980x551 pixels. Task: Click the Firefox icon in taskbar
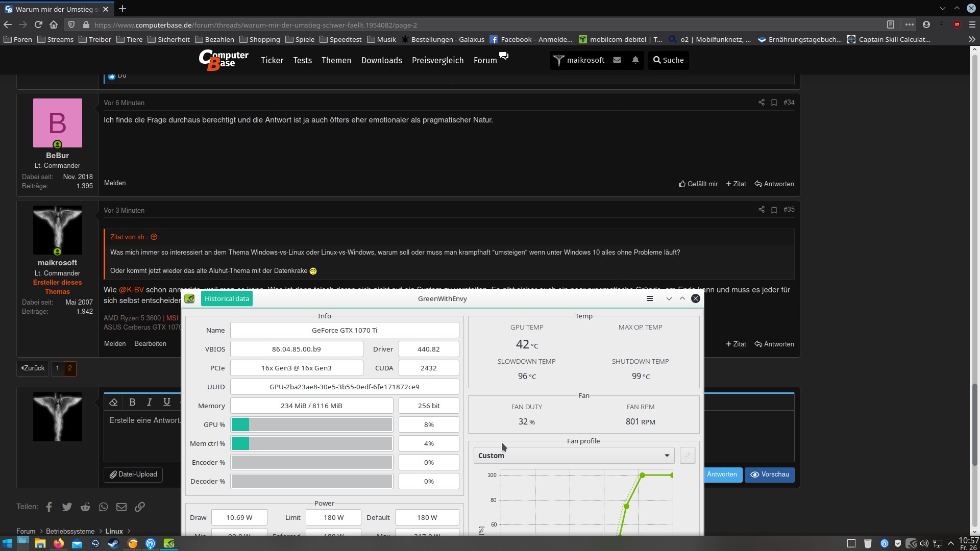pyautogui.click(x=59, y=543)
